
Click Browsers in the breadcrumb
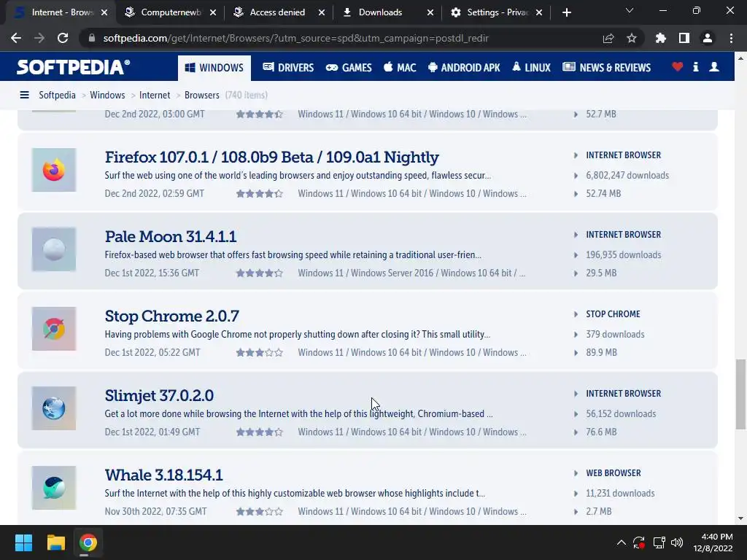pos(202,96)
